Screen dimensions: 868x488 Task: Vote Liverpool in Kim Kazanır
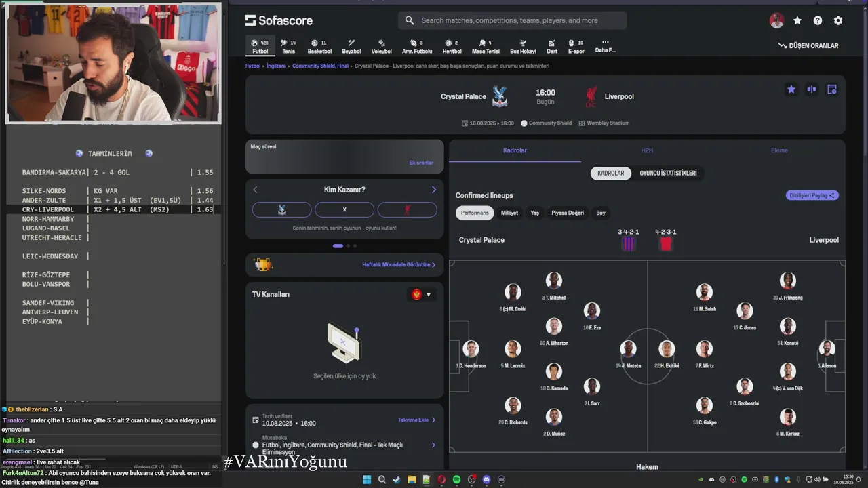[x=407, y=210]
